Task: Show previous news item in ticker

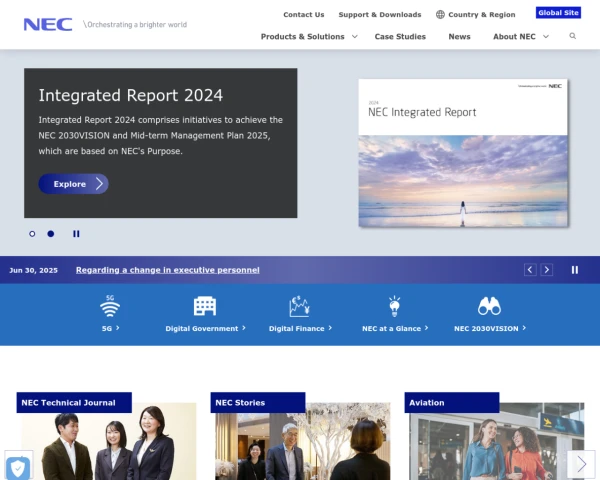Action: (x=530, y=270)
